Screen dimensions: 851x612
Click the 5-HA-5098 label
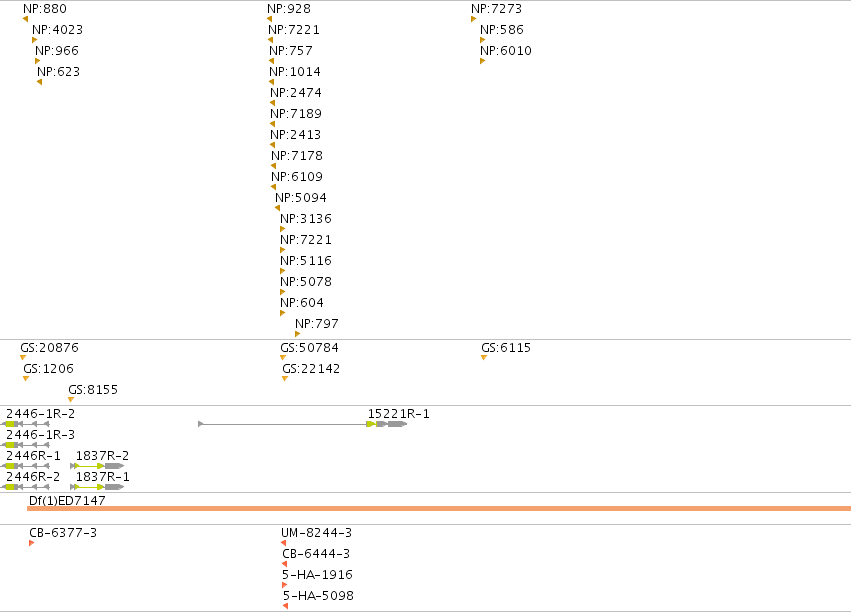pyautogui.click(x=318, y=596)
